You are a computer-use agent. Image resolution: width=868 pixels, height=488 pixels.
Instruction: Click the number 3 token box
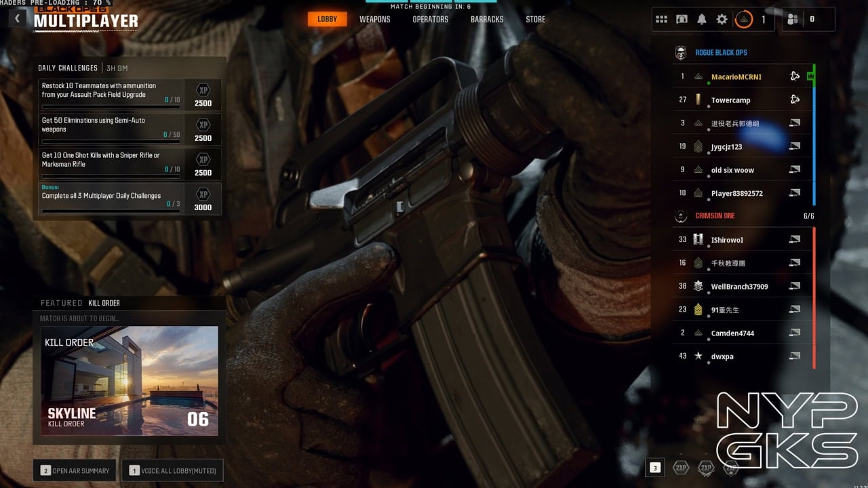pos(654,468)
